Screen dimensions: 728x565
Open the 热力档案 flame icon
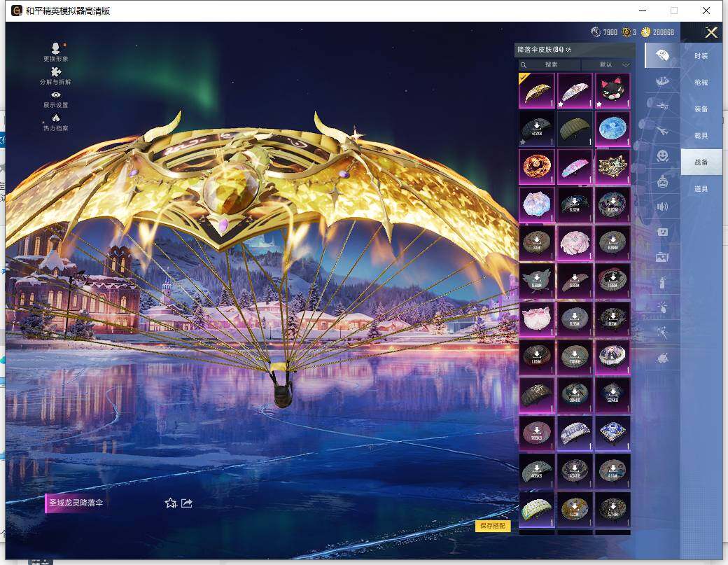click(x=56, y=118)
